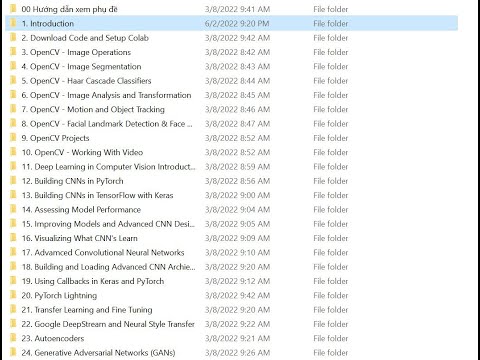The width and height of the screenshot is (480, 360).
Task: Click the date '3/8/2022 9:26 AM'
Action: tap(237, 353)
